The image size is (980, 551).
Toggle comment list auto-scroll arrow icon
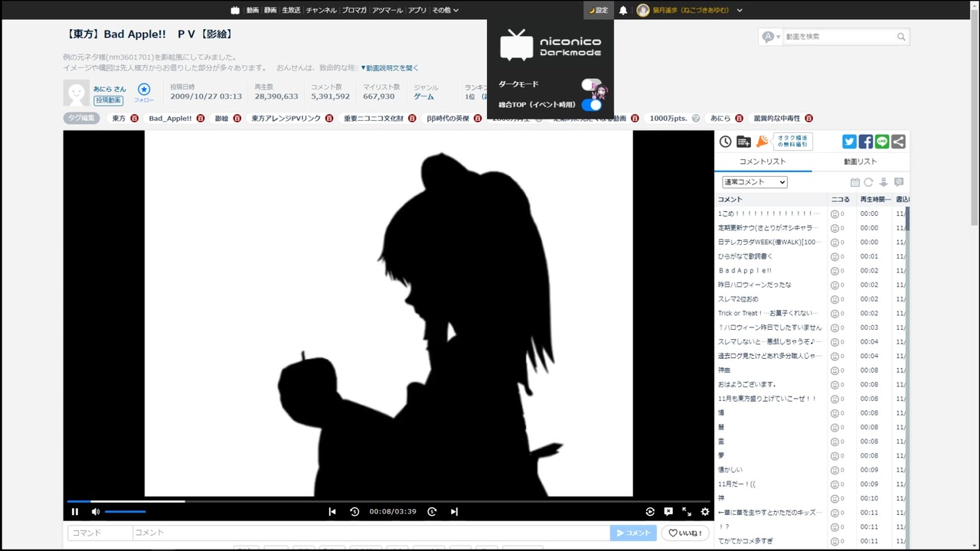click(x=884, y=182)
